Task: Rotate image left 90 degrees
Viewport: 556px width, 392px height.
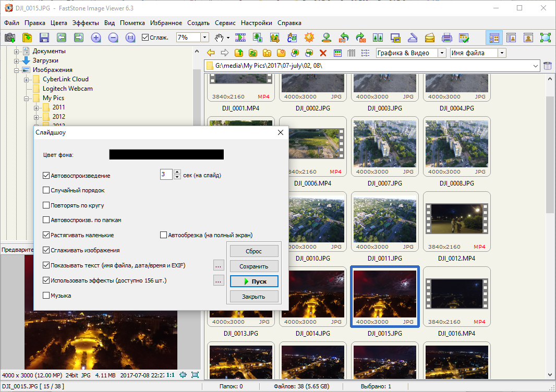Action: (344, 37)
